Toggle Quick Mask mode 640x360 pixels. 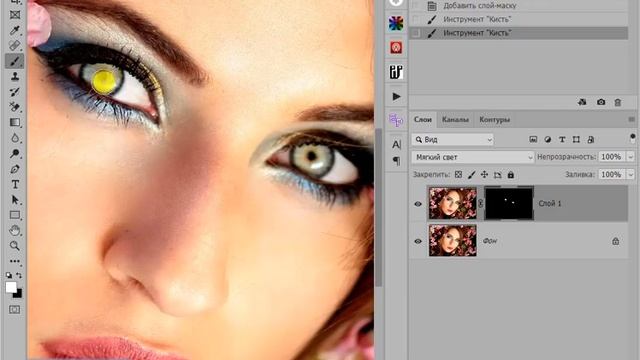tap(14, 310)
